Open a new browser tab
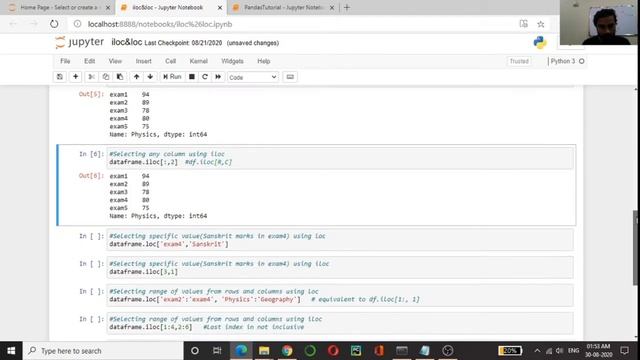Screen dimensions: 640x360 pos(347,8)
